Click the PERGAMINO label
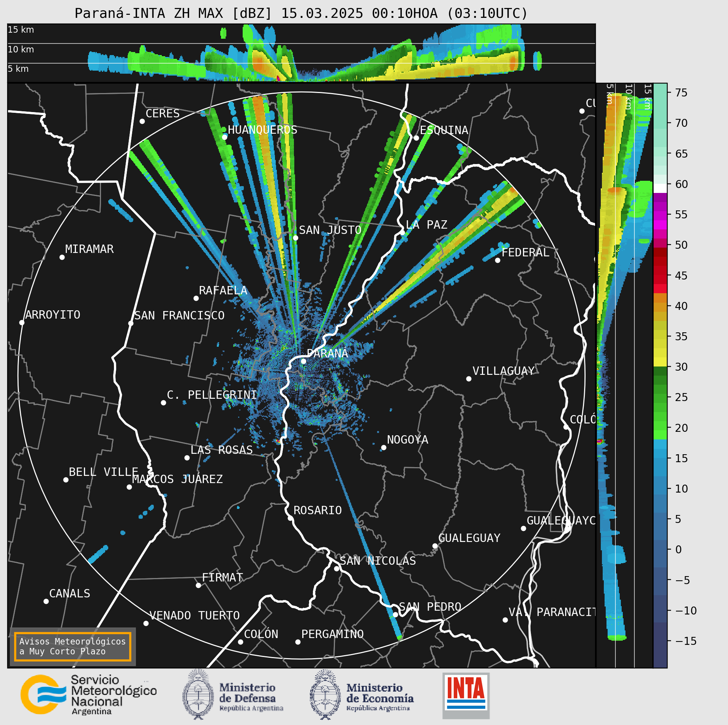Screen dimensions: 728x725 coord(333,634)
